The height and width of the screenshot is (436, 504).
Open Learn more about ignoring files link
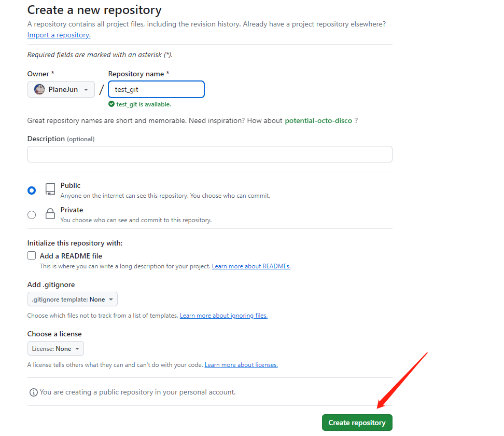223,316
